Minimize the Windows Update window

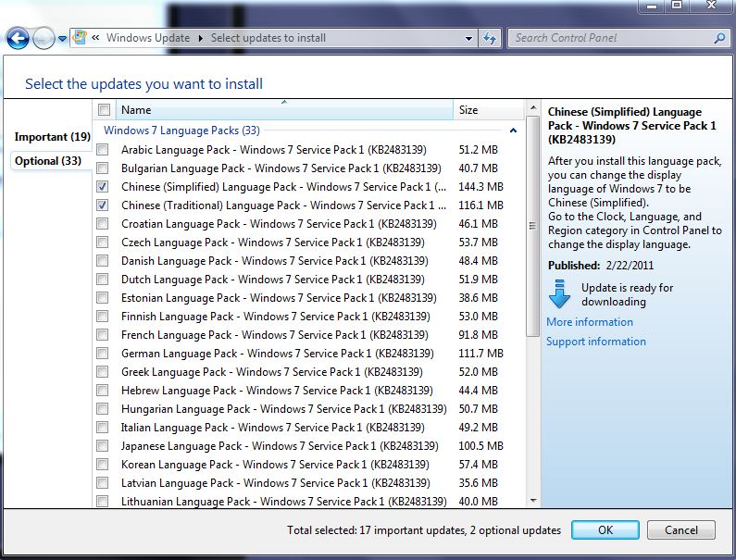[652, 6]
